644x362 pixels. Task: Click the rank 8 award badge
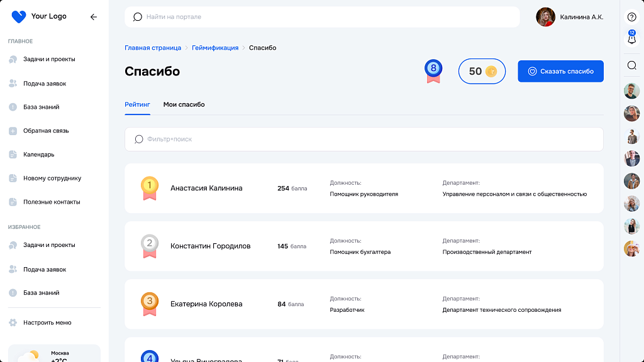[x=433, y=70]
